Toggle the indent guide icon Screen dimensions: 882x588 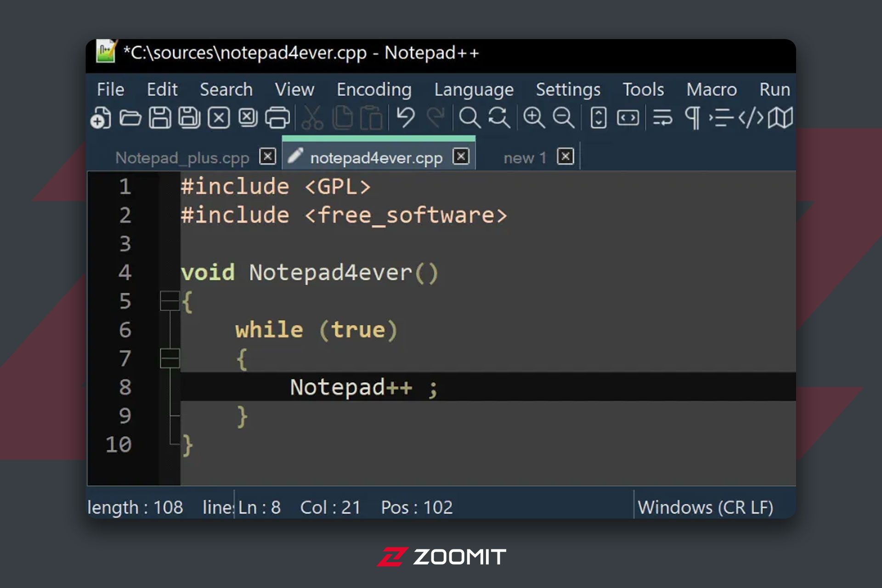coord(721,118)
